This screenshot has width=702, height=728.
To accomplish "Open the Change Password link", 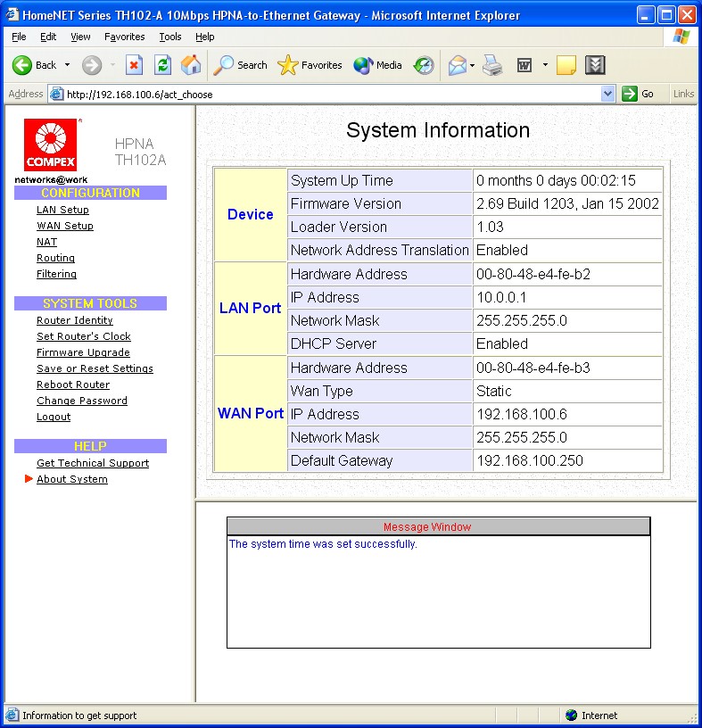I will (x=82, y=401).
